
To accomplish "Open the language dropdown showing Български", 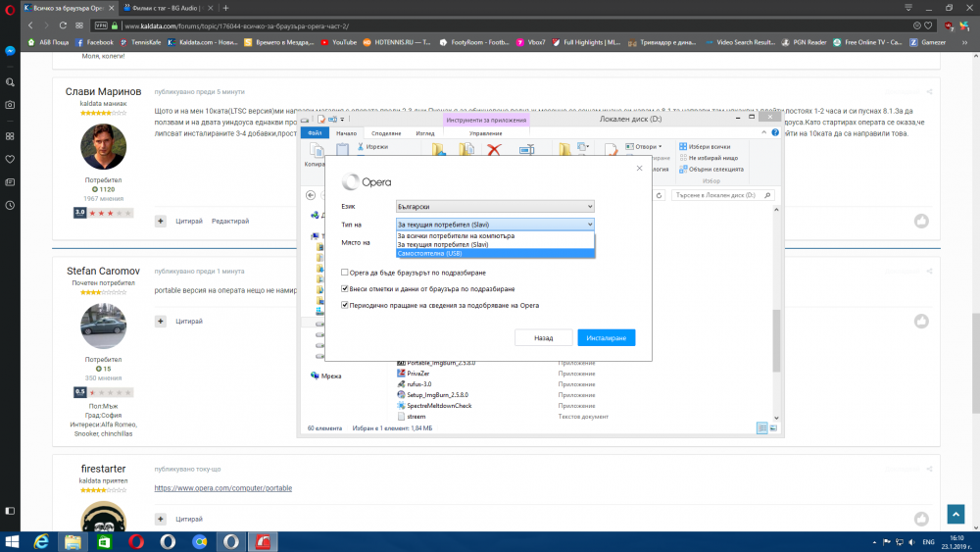I will click(494, 206).
